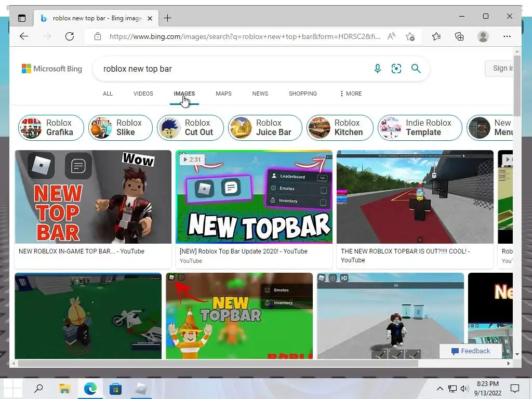The height and width of the screenshot is (399, 532).
Task: Click NEW ROBLOX IN-GAME TOP BAR caption
Action: (x=82, y=251)
